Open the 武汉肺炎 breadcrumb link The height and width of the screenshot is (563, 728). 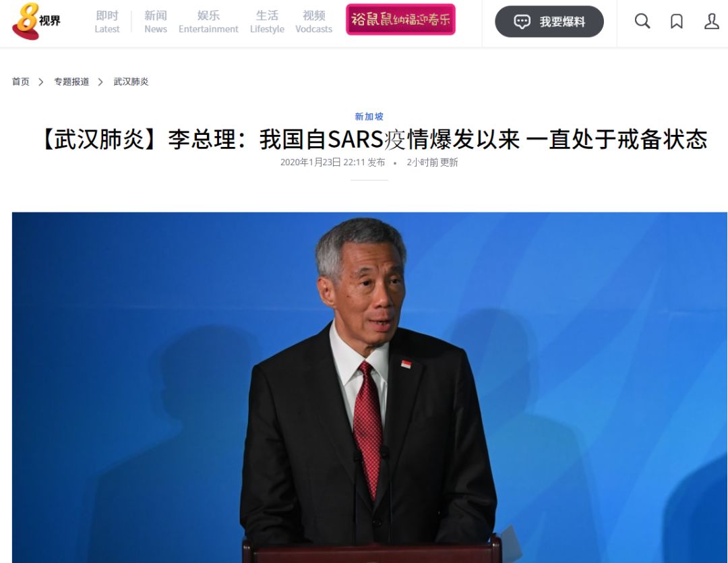(x=131, y=82)
